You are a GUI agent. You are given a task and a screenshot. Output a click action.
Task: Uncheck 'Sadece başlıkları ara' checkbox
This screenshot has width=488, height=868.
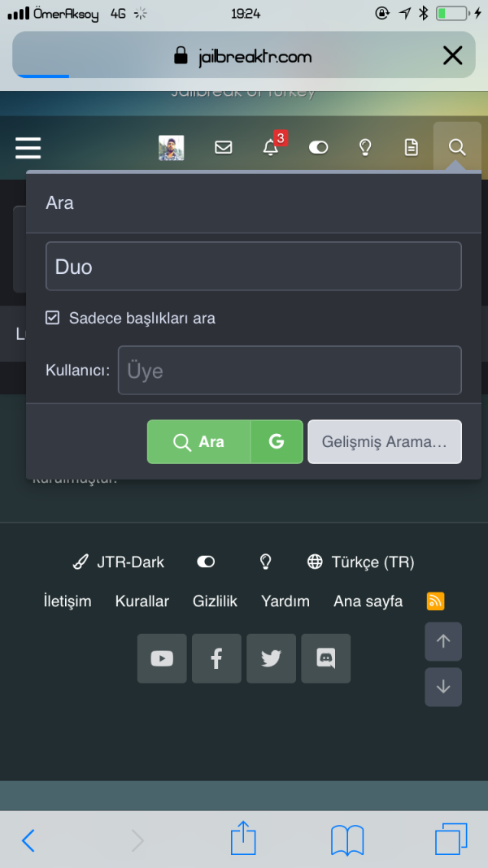[x=53, y=318]
